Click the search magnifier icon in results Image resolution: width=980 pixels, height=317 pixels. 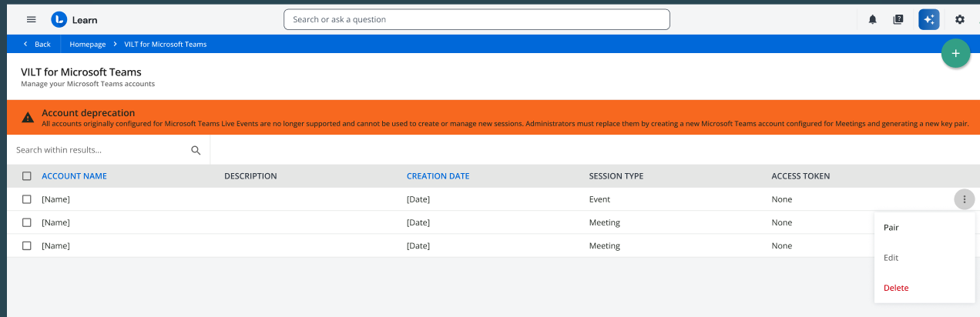coord(196,150)
